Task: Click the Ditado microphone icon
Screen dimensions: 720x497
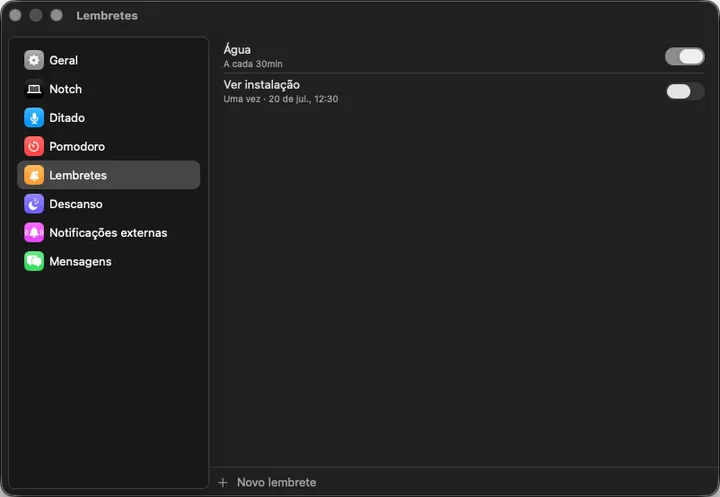Action: [34, 118]
